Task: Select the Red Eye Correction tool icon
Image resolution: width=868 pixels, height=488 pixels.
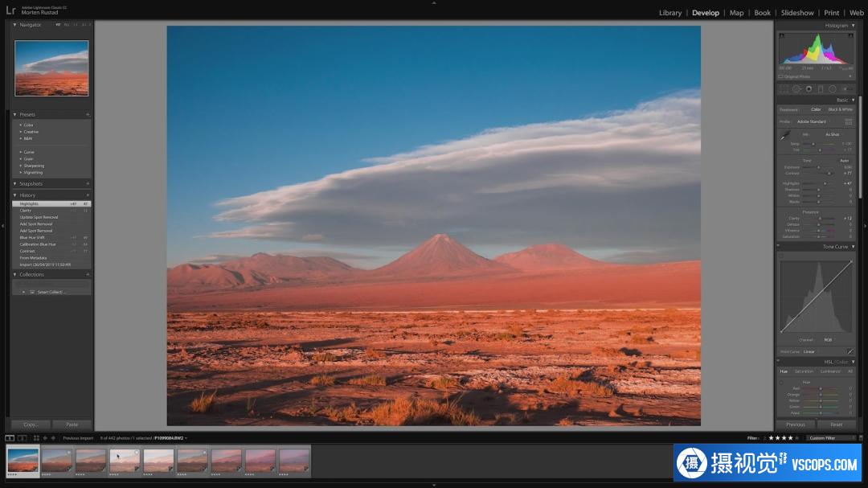Action: 809,88
